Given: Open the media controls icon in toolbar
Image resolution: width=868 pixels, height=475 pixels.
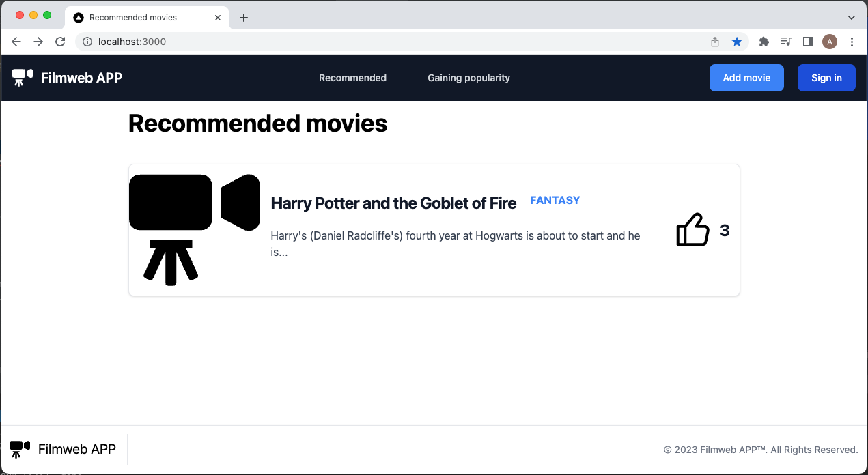Looking at the screenshot, I should [x=785, y=42].
